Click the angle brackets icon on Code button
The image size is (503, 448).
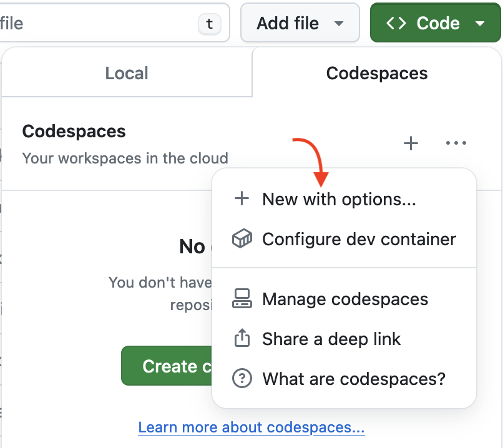pyautogui.click(x=396, y=24)
